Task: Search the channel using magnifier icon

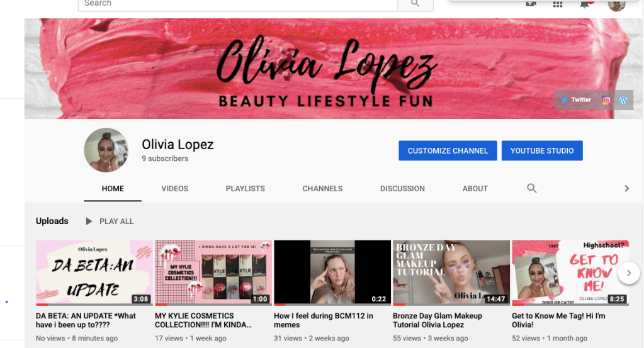Action: point(531,188)
